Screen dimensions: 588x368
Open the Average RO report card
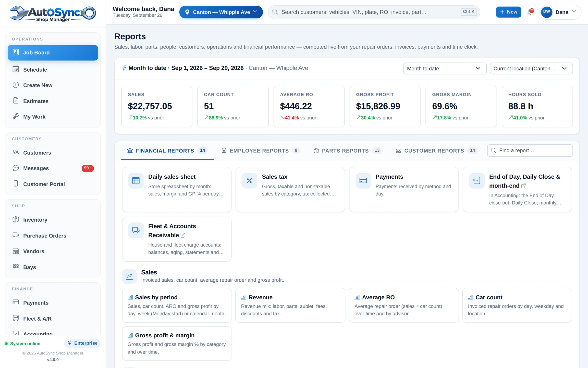[x=404, y=305]
